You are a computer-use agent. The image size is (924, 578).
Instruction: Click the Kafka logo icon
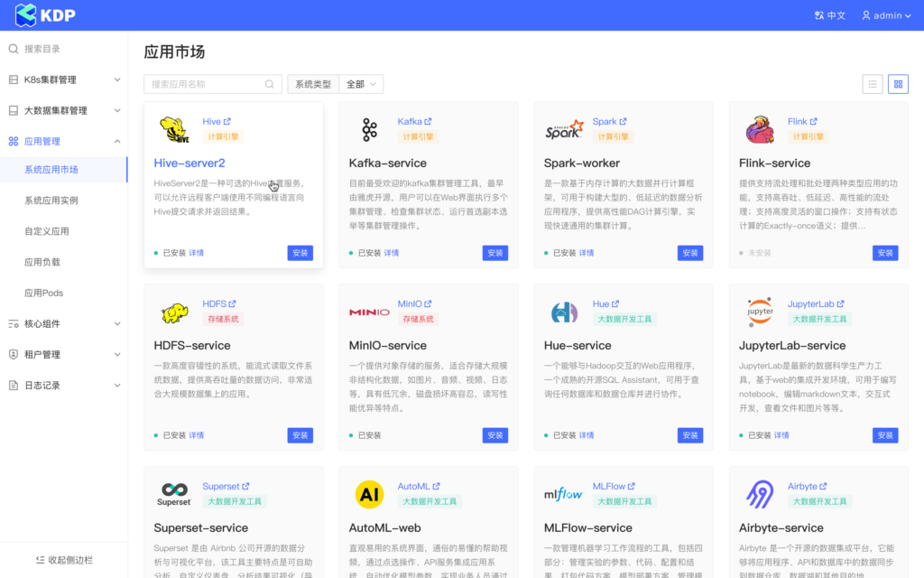369,130
